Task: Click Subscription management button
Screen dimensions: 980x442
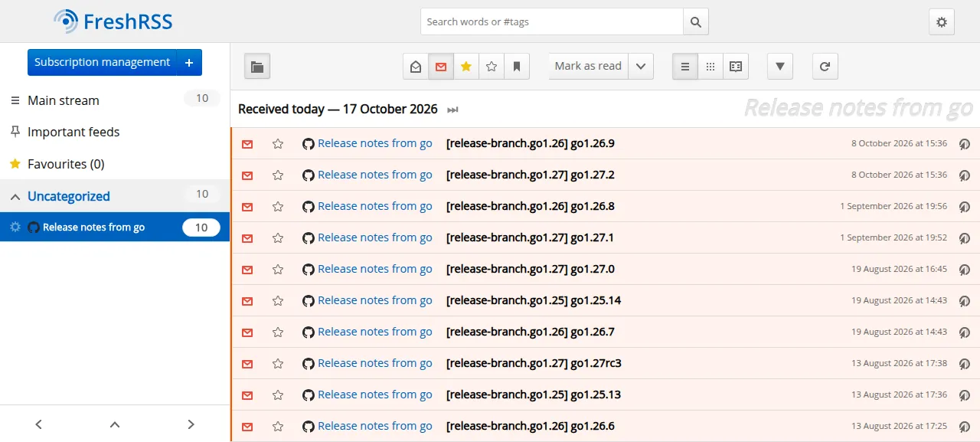Action: tap(102, 62)
